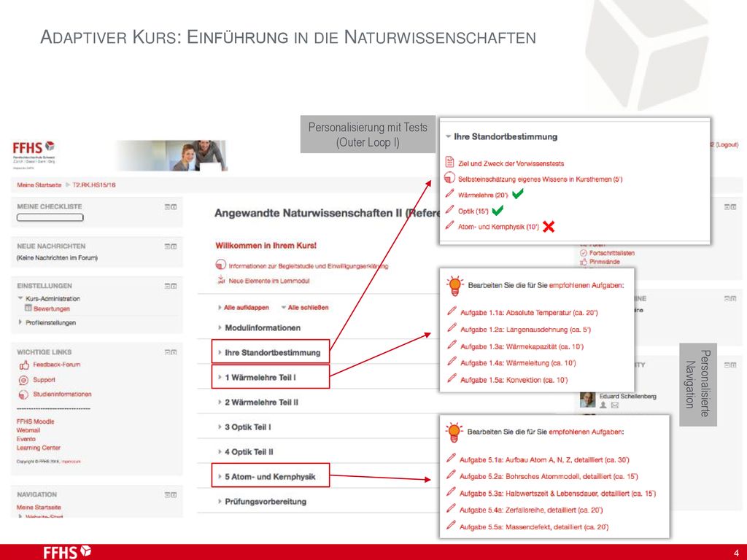Click the pencil icon beside Wärmelehre (20')
The width and height of the screenshot is (747, 560).
tap(449, 193)
